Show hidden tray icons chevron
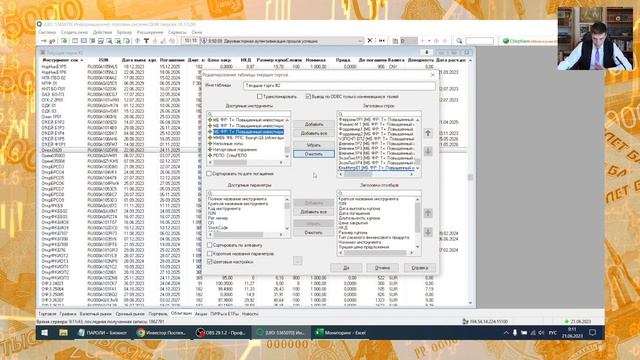 pyautogui.click(x=506, y=333)
